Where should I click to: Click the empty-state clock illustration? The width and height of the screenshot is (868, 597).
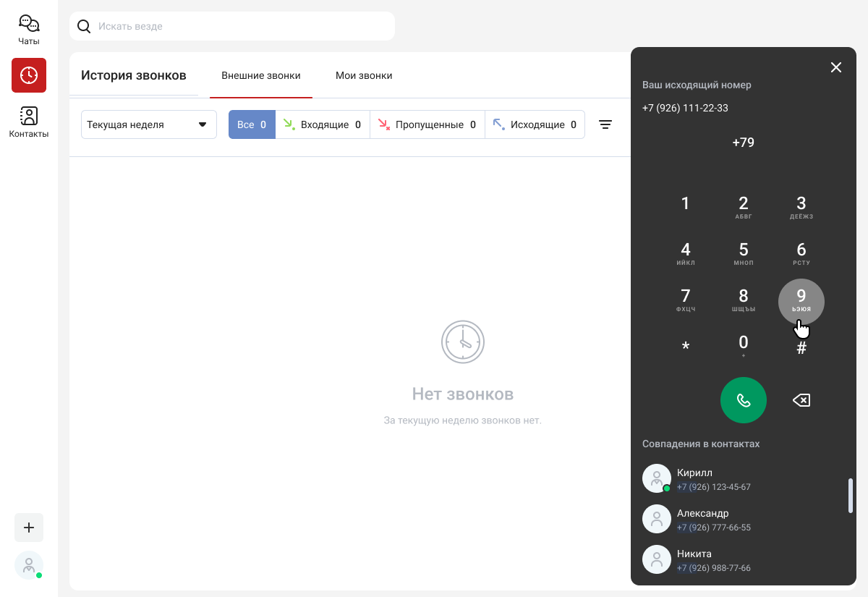tap(463, 342)
